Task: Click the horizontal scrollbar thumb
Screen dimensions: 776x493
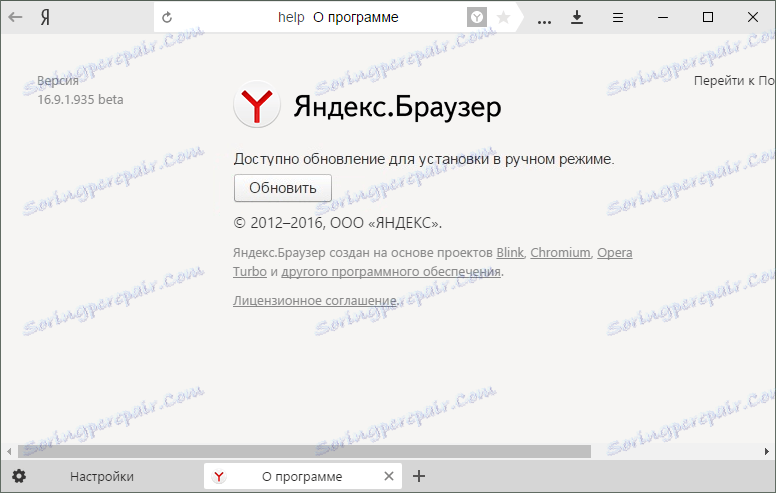Action: click(304, 451)
